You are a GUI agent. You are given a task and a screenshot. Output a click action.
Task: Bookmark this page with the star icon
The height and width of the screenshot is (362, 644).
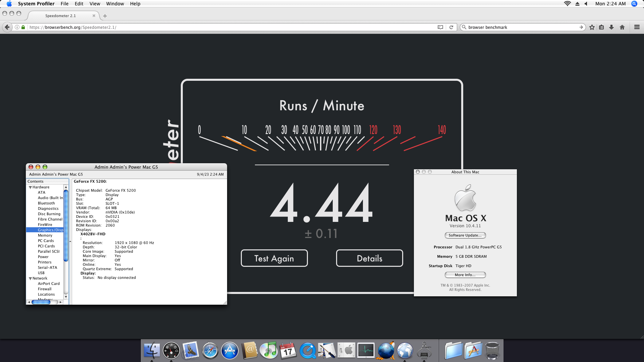pos(592,27)
